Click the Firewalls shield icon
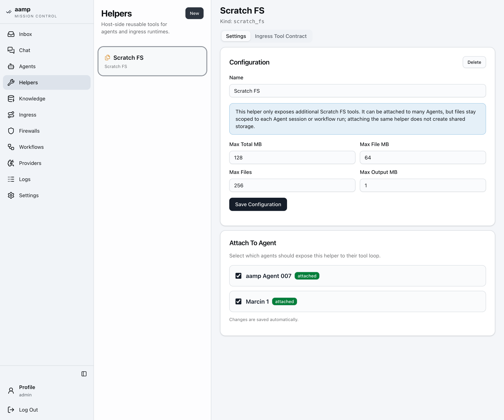 (11, 131)
